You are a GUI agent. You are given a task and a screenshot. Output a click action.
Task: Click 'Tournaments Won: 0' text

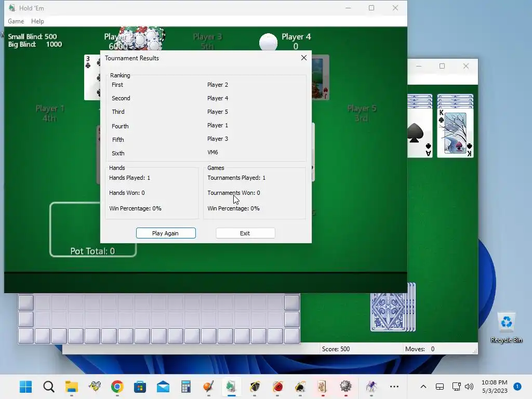234,193
